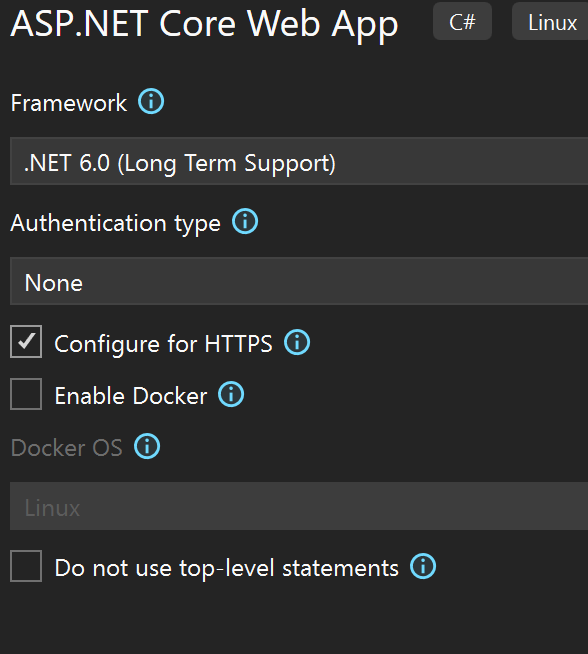Click the Linux platform tag
588x654 pixels.
point(552,21)
